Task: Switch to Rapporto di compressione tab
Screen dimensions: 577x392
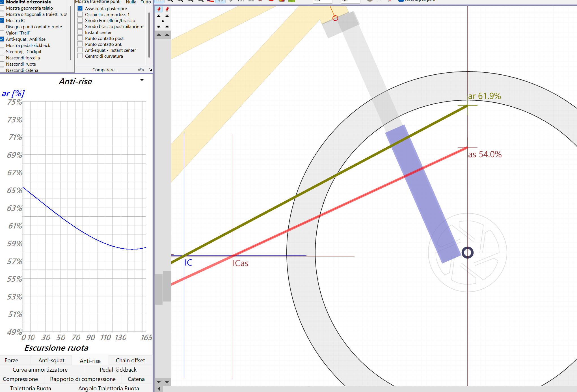Action: (83, 379)
